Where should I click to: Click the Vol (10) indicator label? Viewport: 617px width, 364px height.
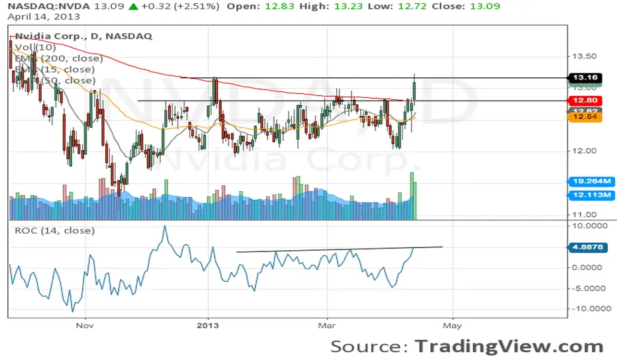35,47
